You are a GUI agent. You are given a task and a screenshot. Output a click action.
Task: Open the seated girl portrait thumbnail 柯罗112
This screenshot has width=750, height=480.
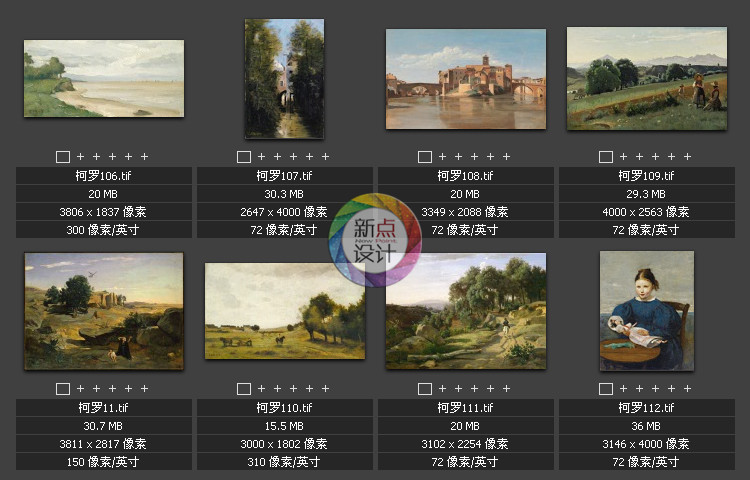[647, 311]
